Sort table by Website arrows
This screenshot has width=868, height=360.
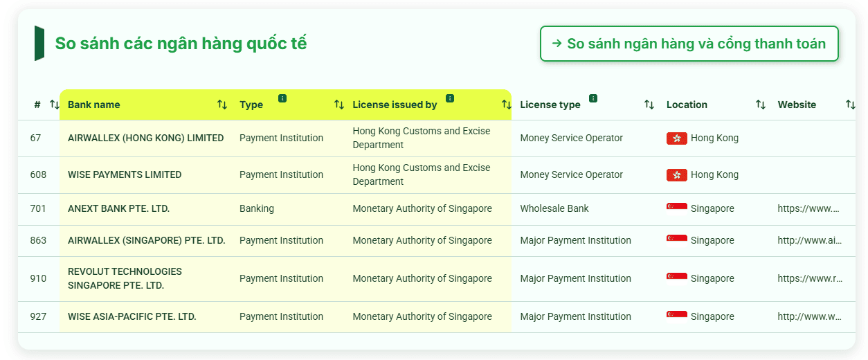tap(851, 105)
